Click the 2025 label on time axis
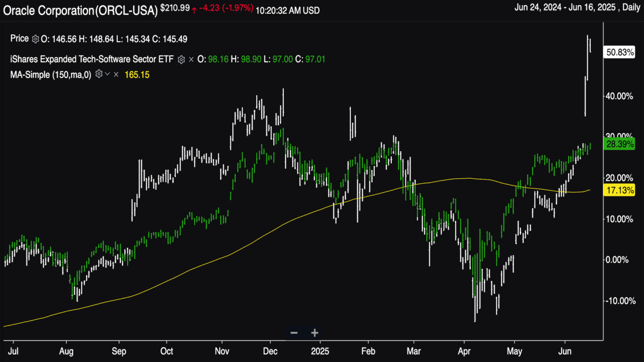 (x=319, y=351)
